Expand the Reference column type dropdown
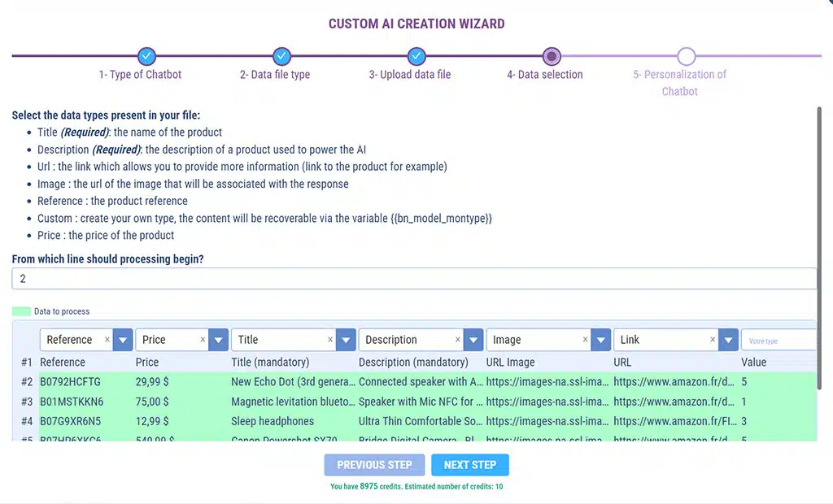Viewport: 833px width, 504px height. 123,340
